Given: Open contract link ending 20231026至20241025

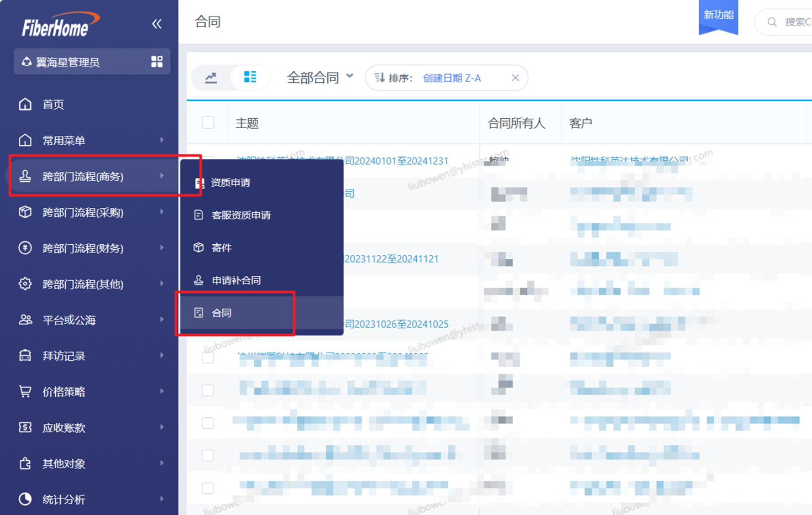Looking at the screenshot, I should coord(396,324).
